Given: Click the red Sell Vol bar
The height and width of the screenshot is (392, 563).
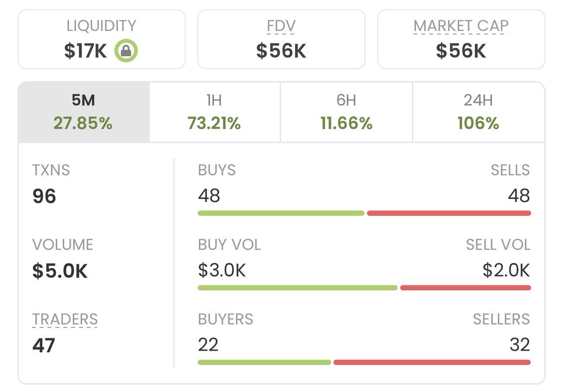Looking at the screenshot, I should [x=465, y=288].
